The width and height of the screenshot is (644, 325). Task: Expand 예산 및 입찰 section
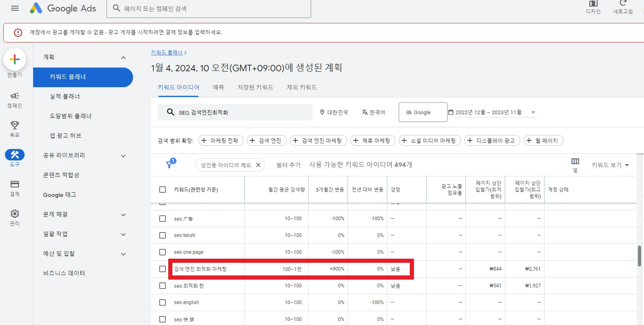[123, 254]
